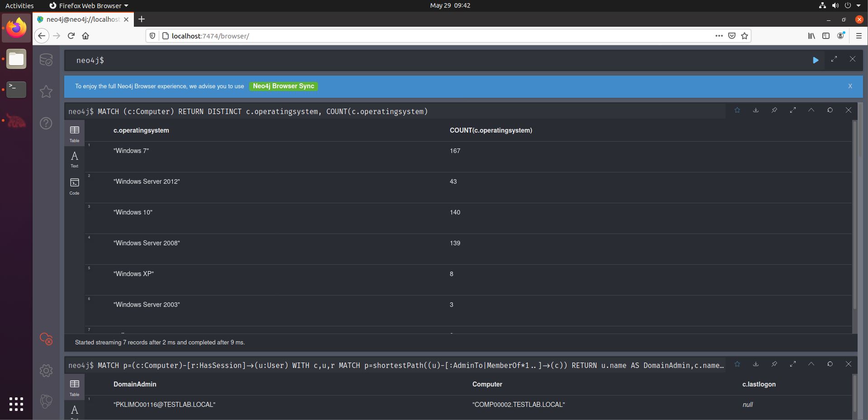The height and width of the screenshot is (420, 868).
Task: Click "COMP00002.TESTLAB.LOCAL" cell
Action: click(x=518, y=405)
